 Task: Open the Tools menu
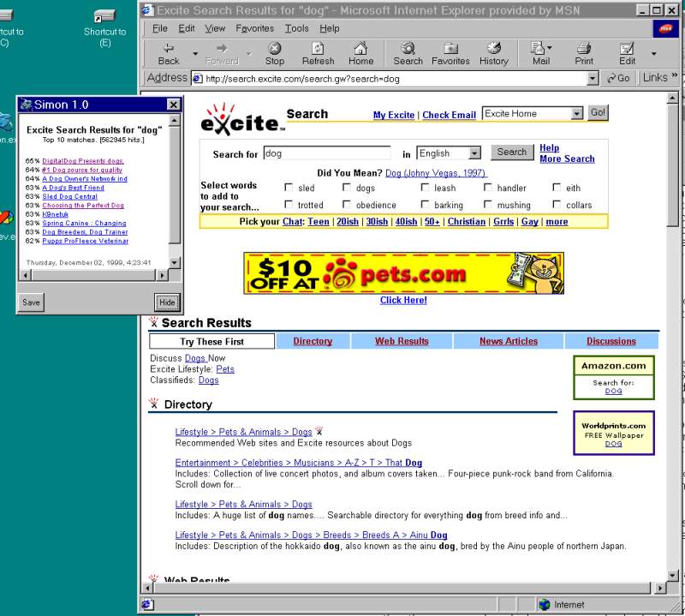click(296, 28)
